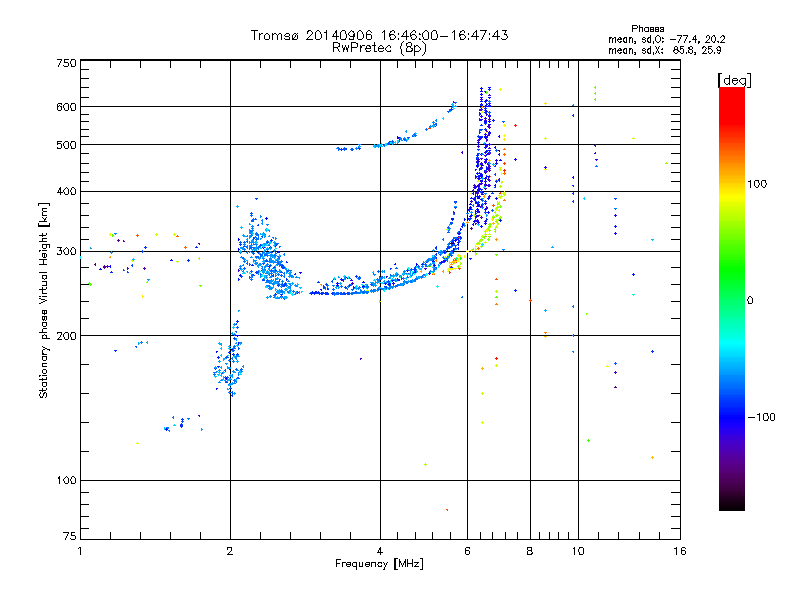Click the colorbar tick label '100'
This screenshot has width=800, height=600.
(x=757, y=184)
